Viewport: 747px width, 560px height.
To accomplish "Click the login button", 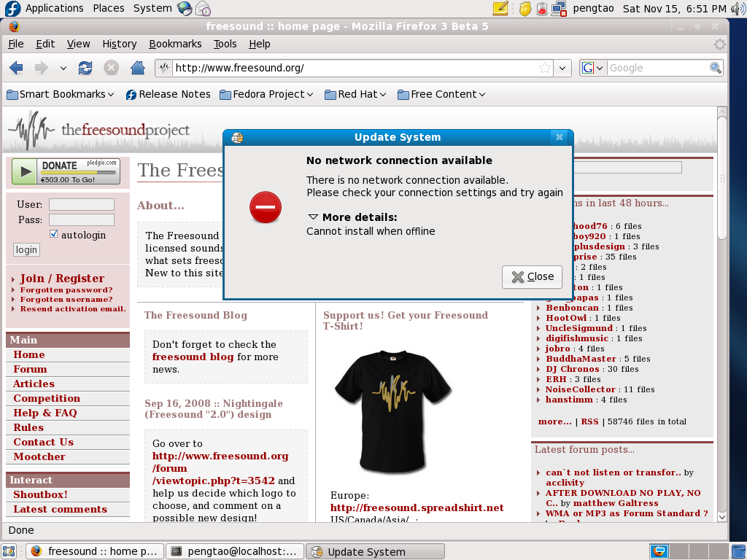I will [26, 249].
